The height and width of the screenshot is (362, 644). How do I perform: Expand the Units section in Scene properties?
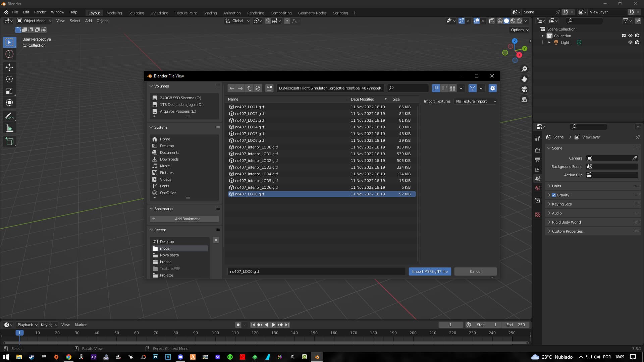tap(557, 186)
